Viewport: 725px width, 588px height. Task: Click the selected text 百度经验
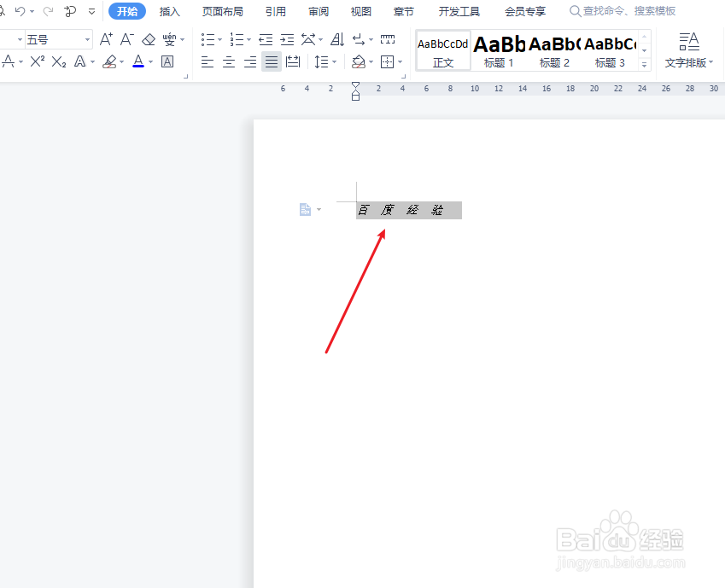(x=401, y=210)
